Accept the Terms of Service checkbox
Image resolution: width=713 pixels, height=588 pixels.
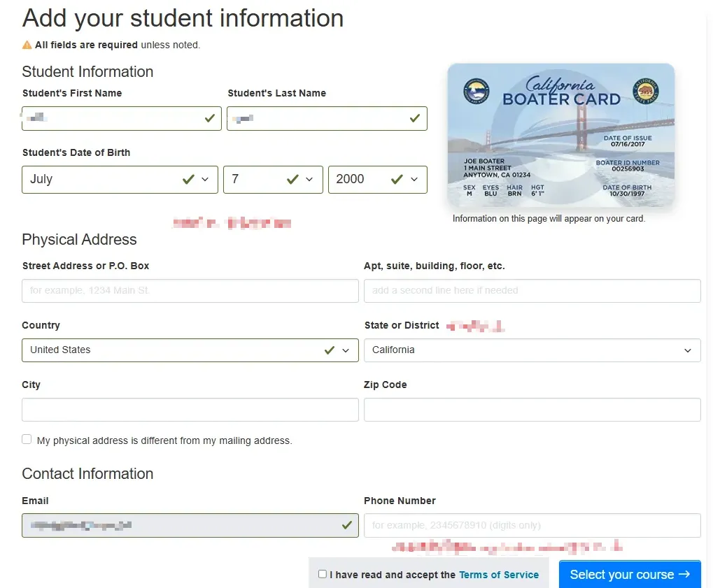pos(323,574)
